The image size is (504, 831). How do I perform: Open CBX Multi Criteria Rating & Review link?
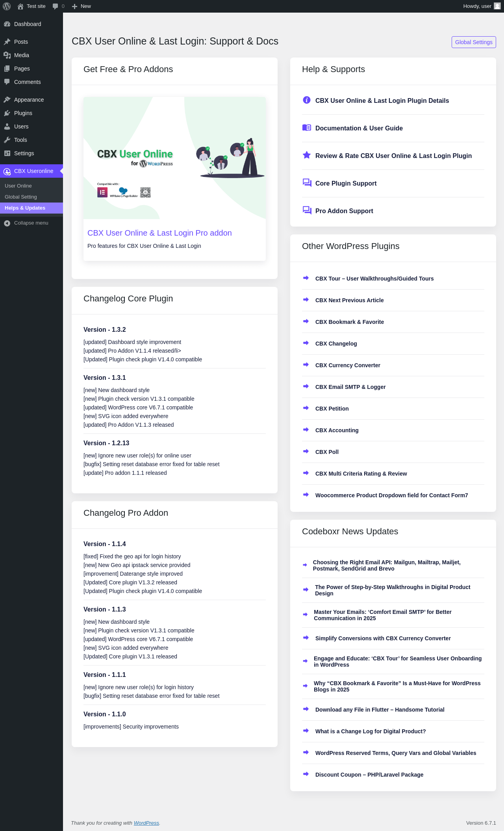[x=361, y=474]
